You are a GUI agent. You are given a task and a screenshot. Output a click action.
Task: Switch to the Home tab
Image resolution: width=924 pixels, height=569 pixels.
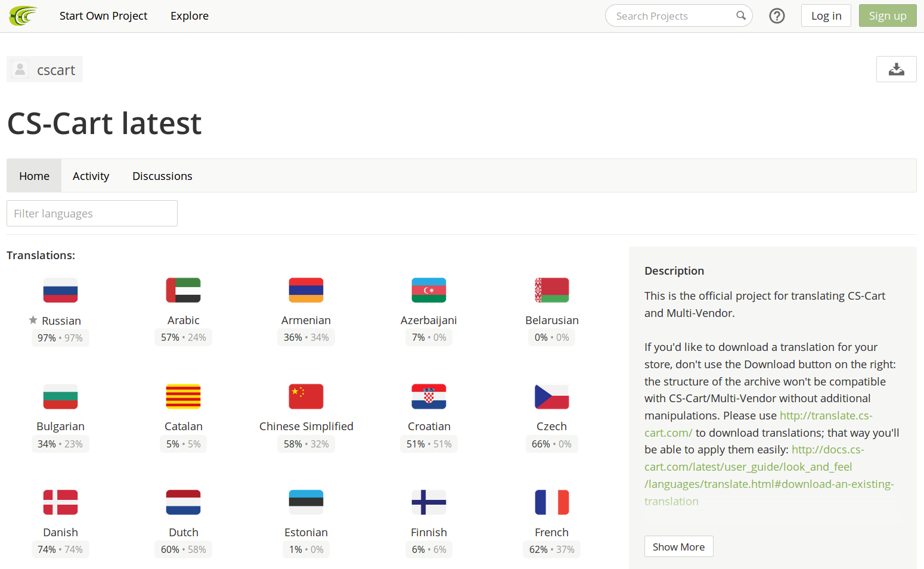coord(34,176)
